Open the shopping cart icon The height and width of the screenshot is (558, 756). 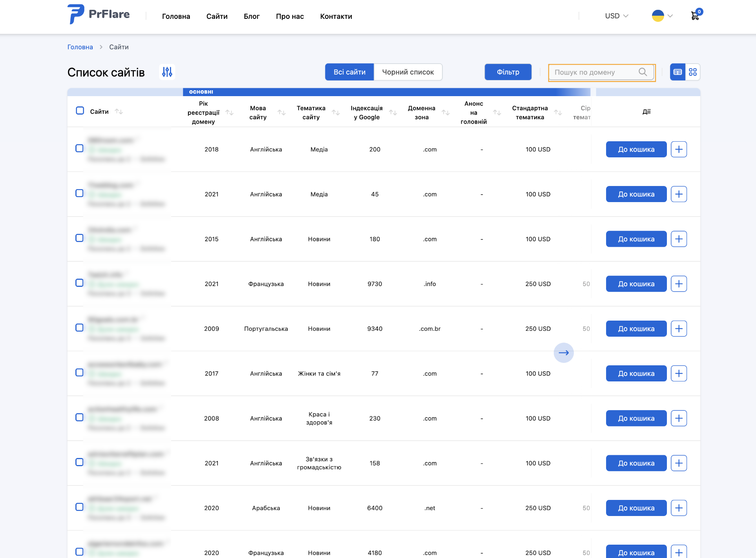pyautogui.click(x=695, y=16)
